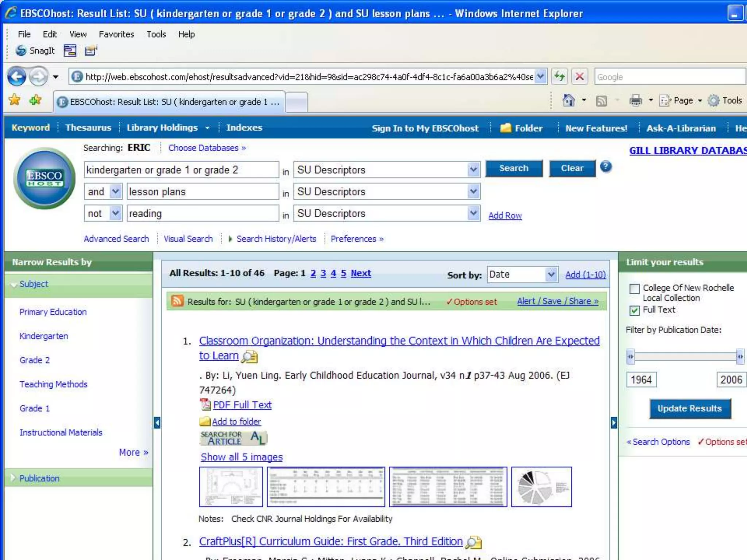Viewport: 747px width, 560px height.
Task: Open the Sort by Date dropdown
Action: coord(551,275)
